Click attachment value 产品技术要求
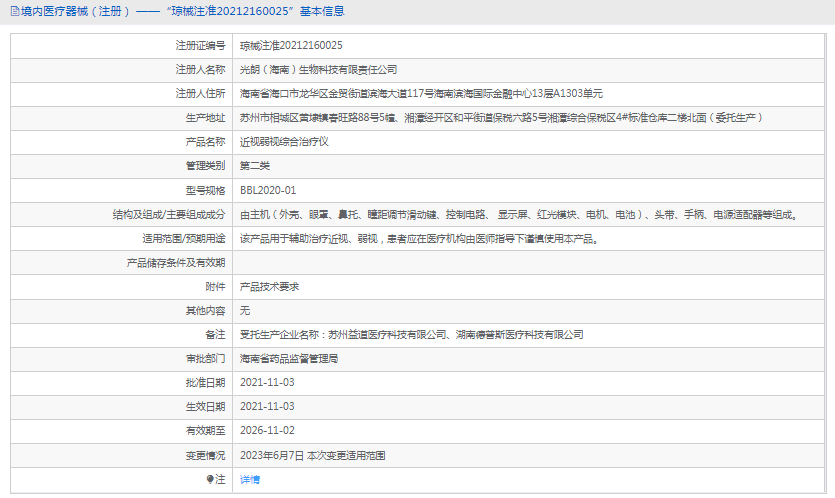 pos(269,287)
